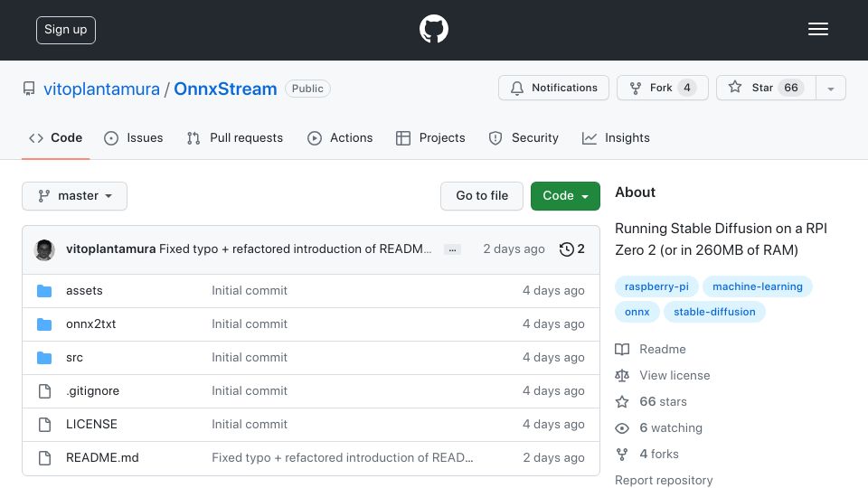Open the latest commit message 'Fixed typo' link
868x488 pixels.
click(x=295, y=249)
